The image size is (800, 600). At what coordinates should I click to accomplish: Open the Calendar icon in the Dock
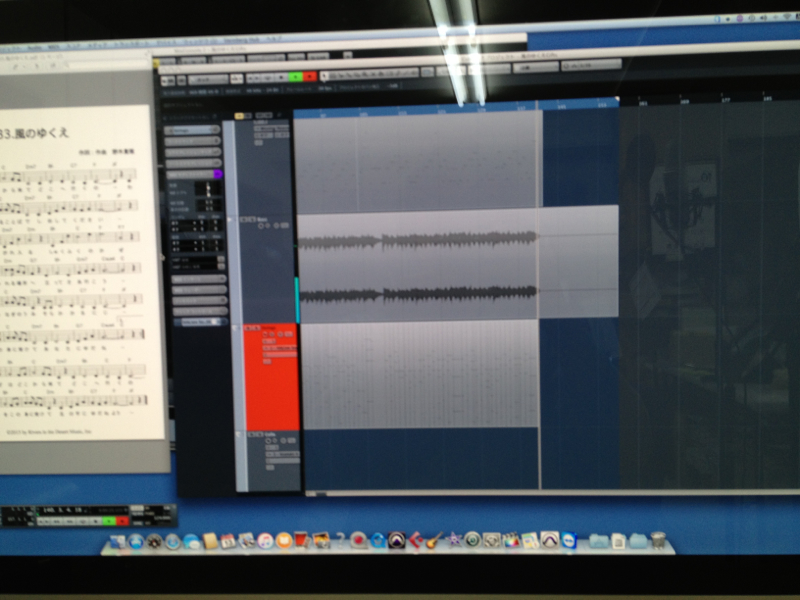coord(228,541)
